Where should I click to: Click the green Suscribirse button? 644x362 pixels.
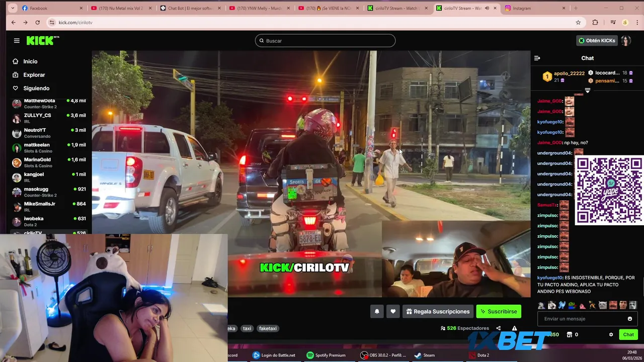(499, 311)
